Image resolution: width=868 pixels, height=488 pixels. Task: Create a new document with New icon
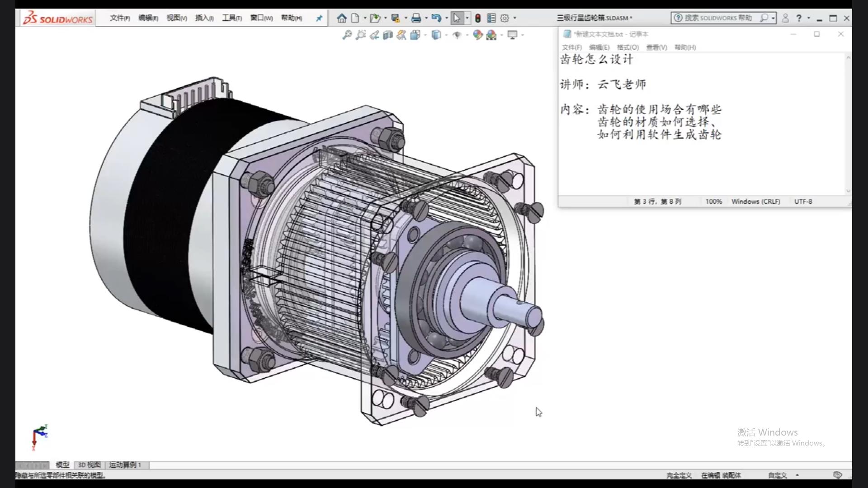point(355,18)
